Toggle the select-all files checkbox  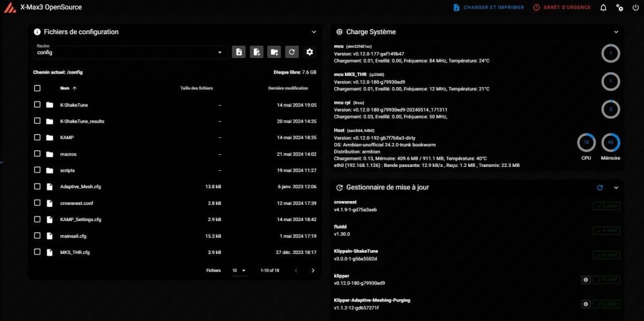[37, 88]
